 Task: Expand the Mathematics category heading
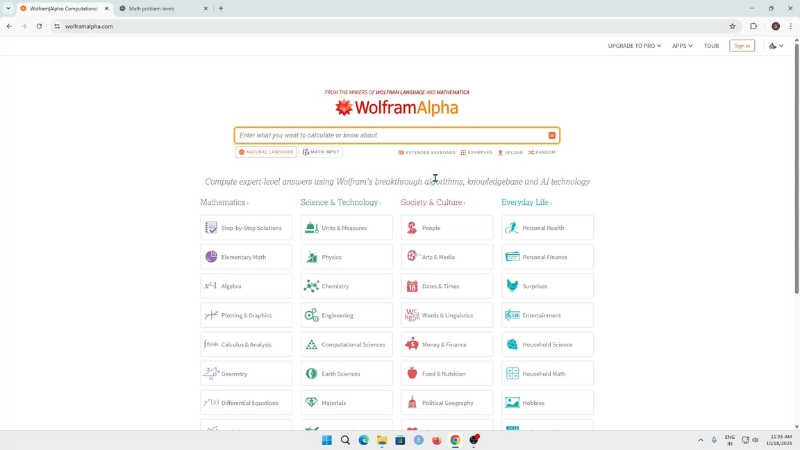pyautogui.click(x=224, y=203)
